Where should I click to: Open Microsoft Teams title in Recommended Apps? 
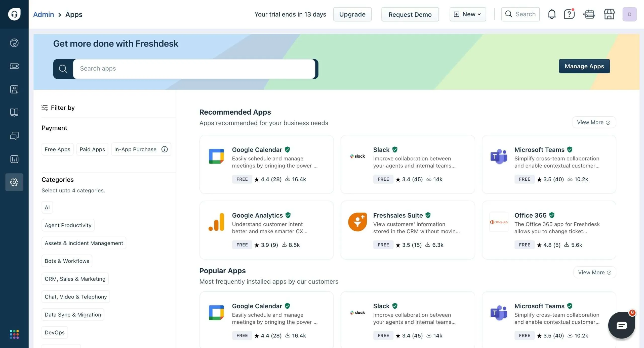point(539,150)
